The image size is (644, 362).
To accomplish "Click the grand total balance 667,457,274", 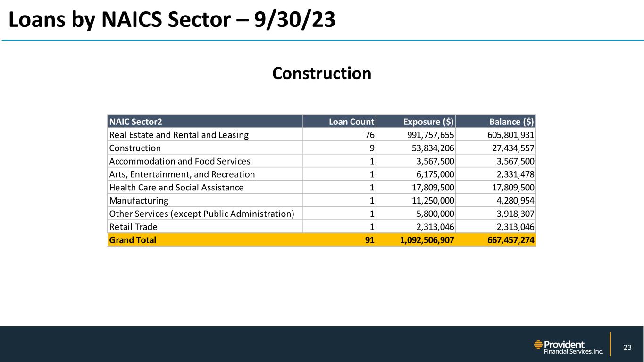I will [506, 240].
